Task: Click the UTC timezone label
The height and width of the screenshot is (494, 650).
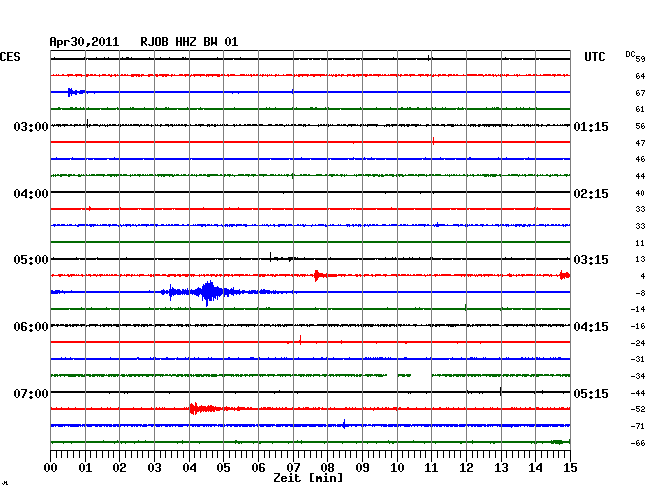Action: click(x=594, y=57)
